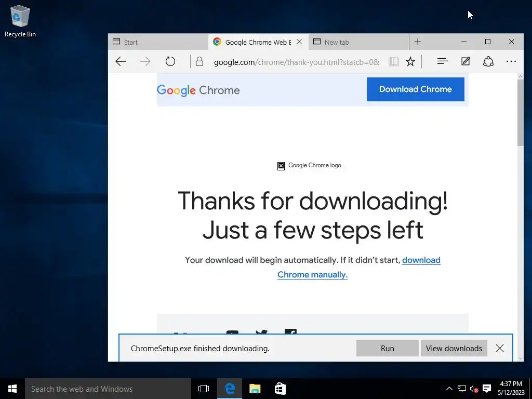The image size is (532, 399).
Task: Minimize the Edge window
Action: tap(464, 42)
